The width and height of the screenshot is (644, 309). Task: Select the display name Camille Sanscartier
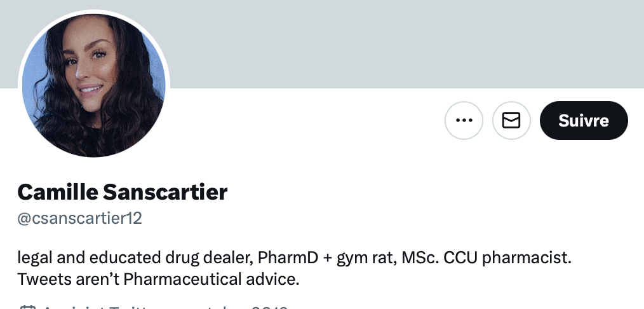123,192
